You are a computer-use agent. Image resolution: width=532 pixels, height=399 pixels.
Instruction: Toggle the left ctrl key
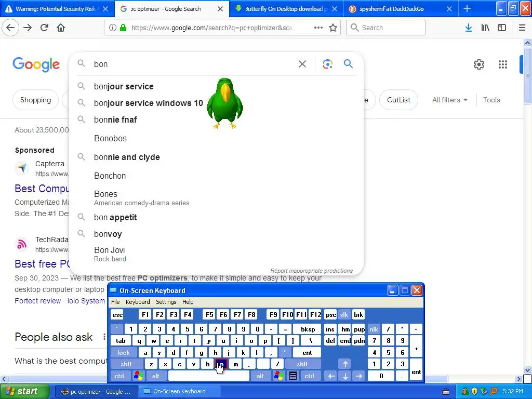click(119, 376)
